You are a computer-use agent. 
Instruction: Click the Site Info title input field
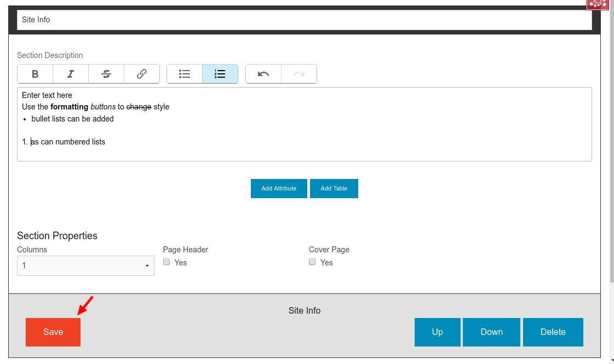click(x=304, y=20)
